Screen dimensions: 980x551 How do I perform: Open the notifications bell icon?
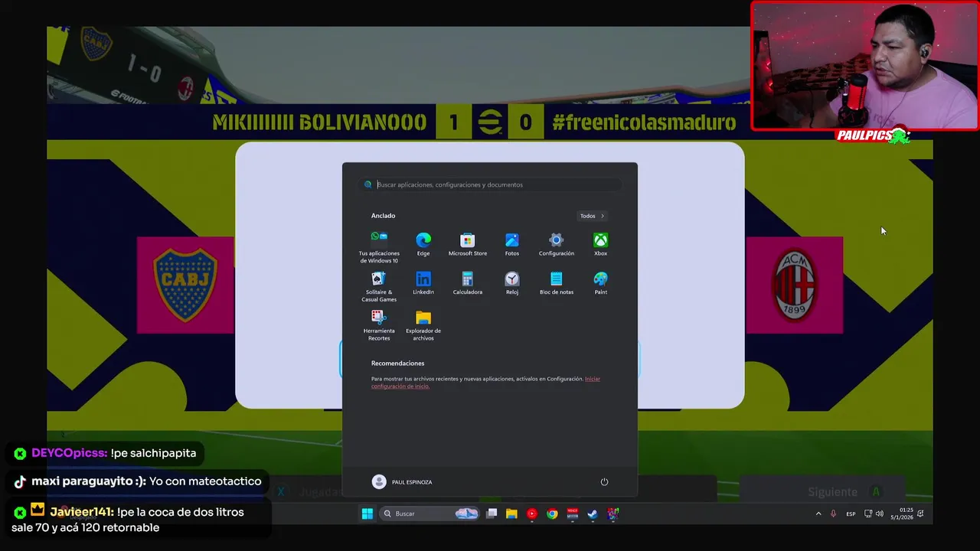920,514
